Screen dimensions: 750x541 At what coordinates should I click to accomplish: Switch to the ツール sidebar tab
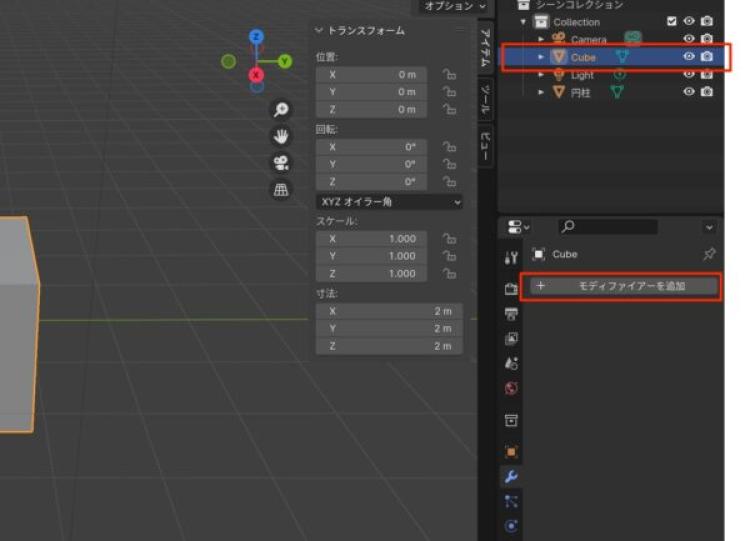pos(485,99)
